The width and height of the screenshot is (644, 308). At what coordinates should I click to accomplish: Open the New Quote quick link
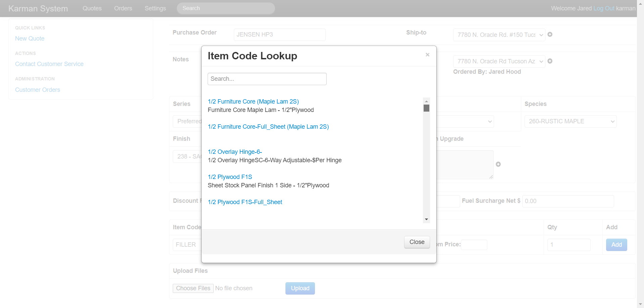30,39
